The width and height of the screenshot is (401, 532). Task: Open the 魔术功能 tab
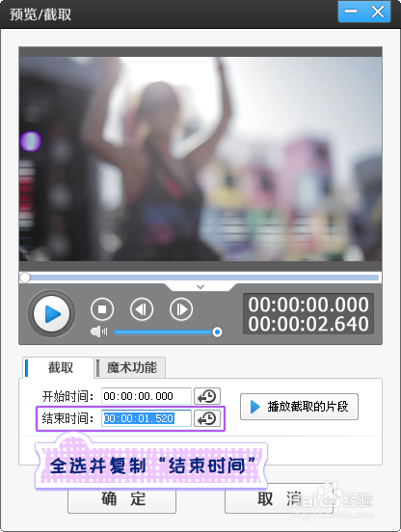click(130, 367)
